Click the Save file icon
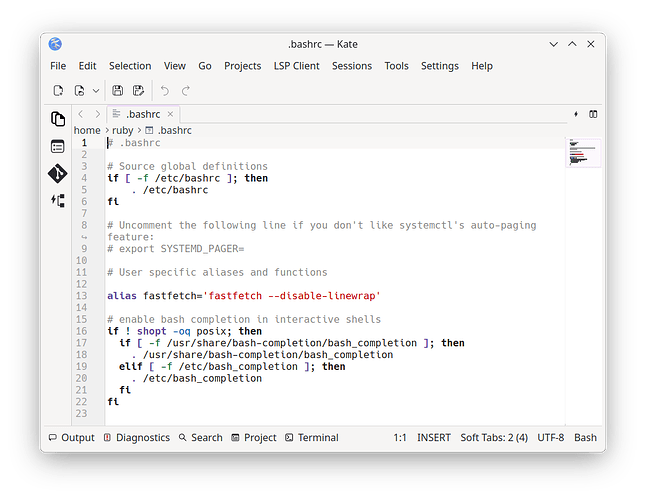 (x=118, y=91)
